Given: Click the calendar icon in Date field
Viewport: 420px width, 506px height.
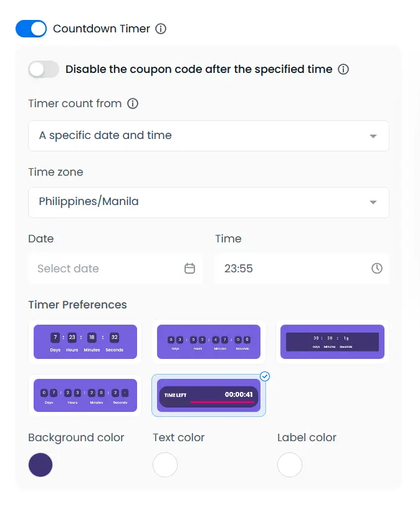Looking at the screenshot, I should click(190, 269).
